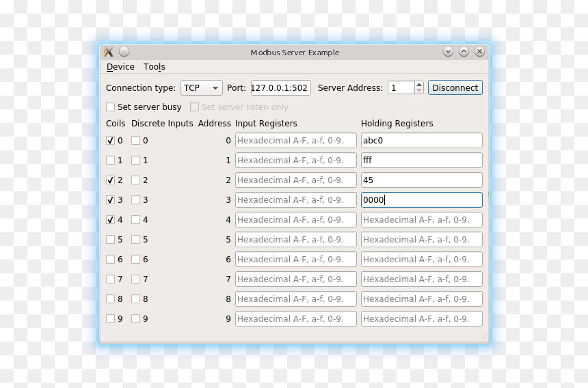Click input register field at address 1
This screenshot has width=588, height=388.
(x=296, y=161)
